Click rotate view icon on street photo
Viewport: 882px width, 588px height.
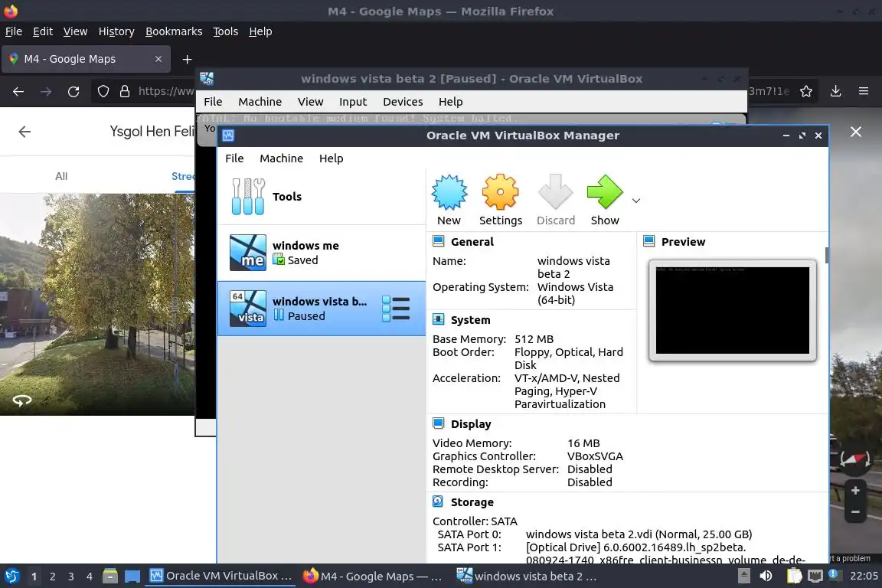click(22, 400)
